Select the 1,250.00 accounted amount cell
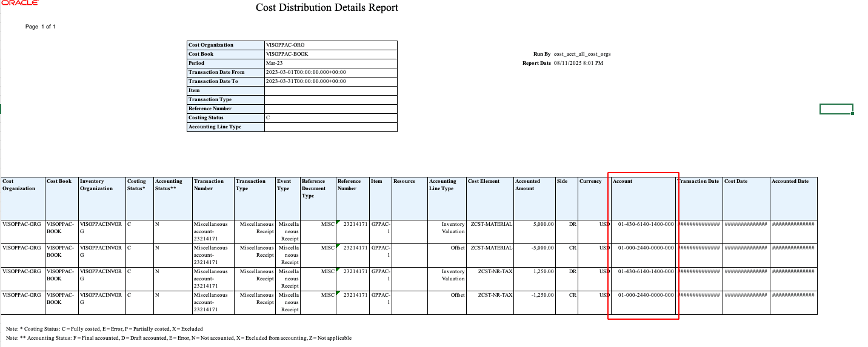Viewport: 868px width, 347px height. 535,279
